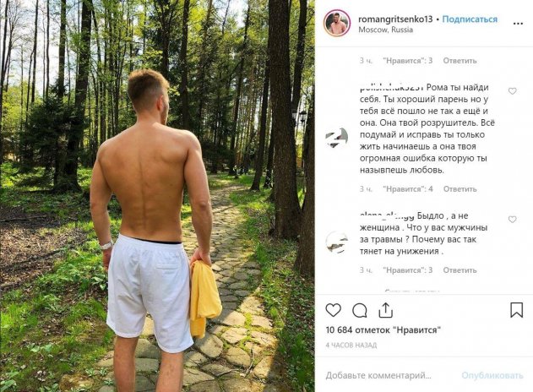Open the Moscow, Russia location link
The image size is (533, 392).
(x=385, y=30)
